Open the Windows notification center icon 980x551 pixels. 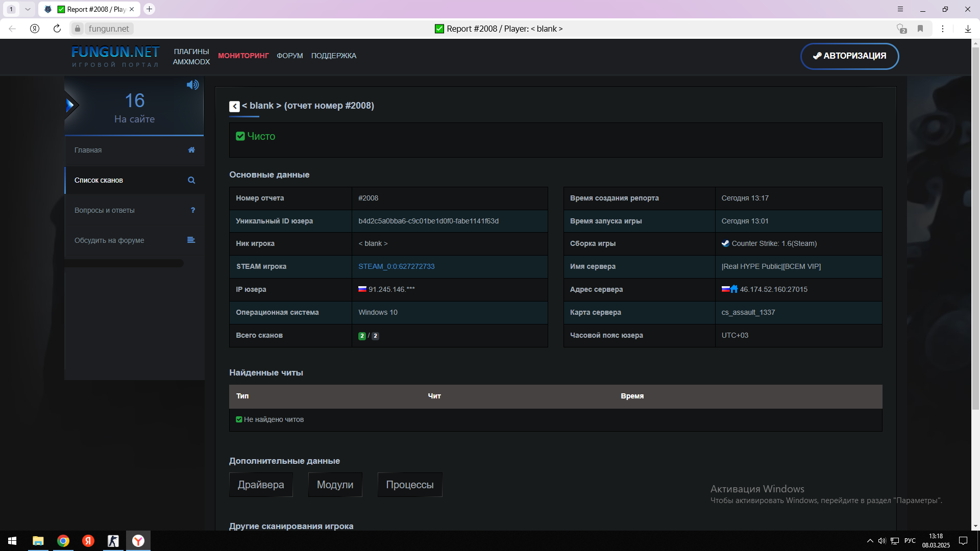[963, 541]
